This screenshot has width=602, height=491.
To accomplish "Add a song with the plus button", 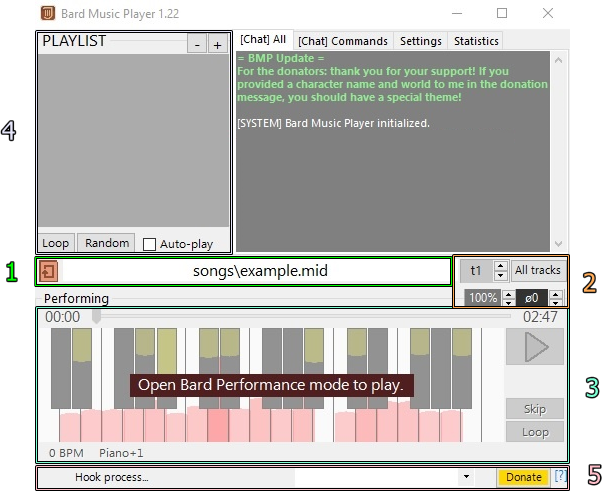I will coord(218,44).
